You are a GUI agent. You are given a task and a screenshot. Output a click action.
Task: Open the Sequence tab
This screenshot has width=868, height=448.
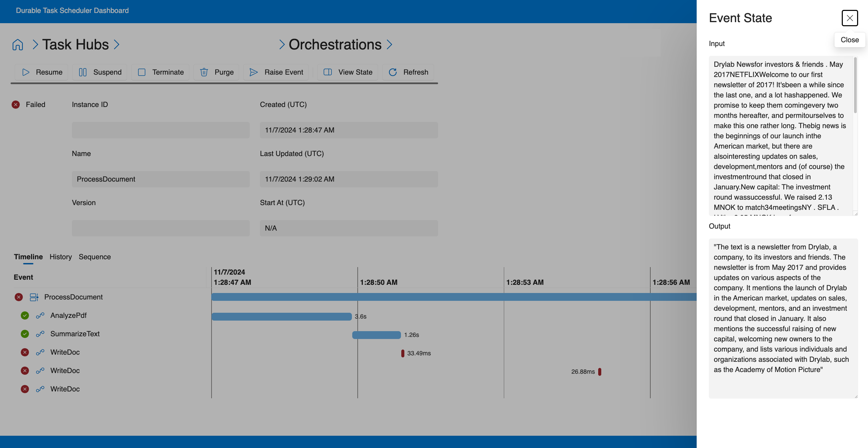pyautogui.click(x=95, y=257)
